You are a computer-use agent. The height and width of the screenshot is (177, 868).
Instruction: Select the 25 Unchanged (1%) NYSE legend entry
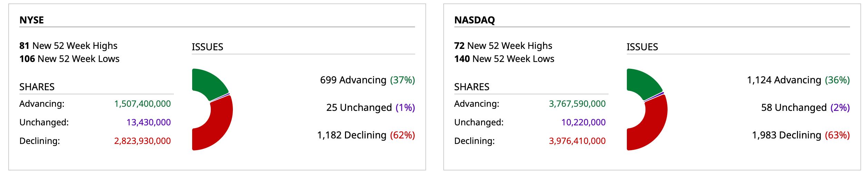click(371, 108)
